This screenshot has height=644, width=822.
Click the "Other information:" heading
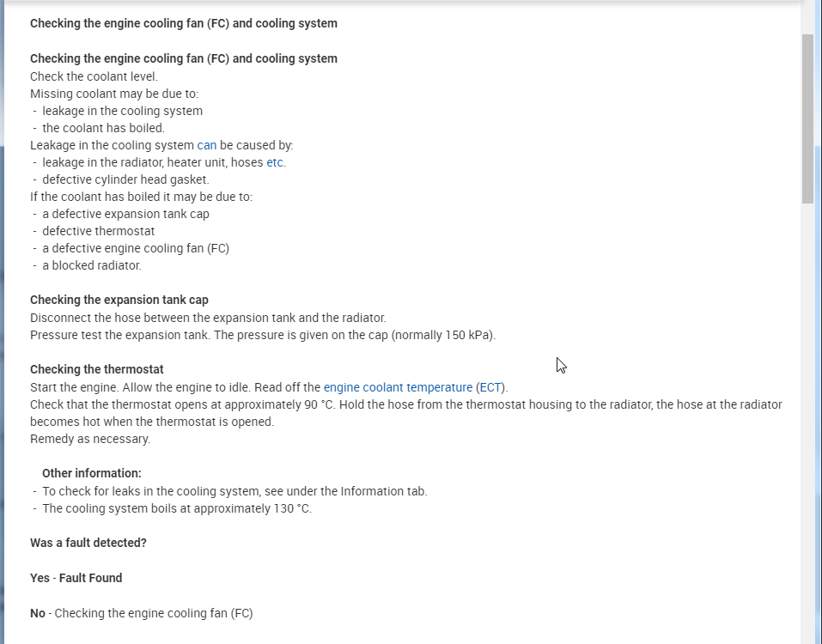pos(92,473)
